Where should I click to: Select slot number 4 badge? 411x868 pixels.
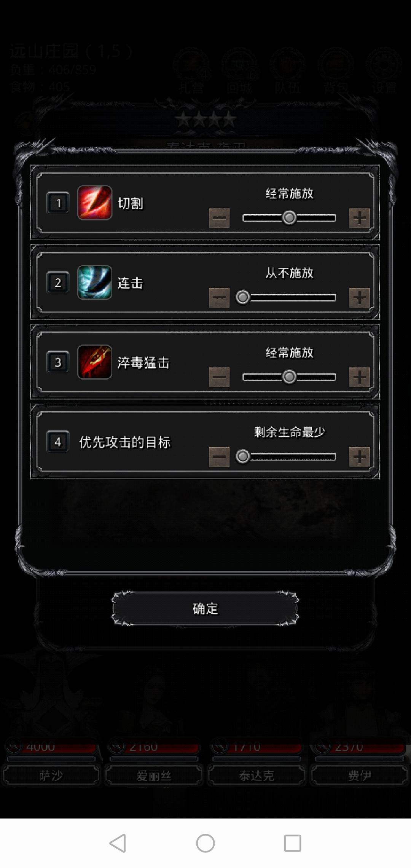(x=58, y=442)
